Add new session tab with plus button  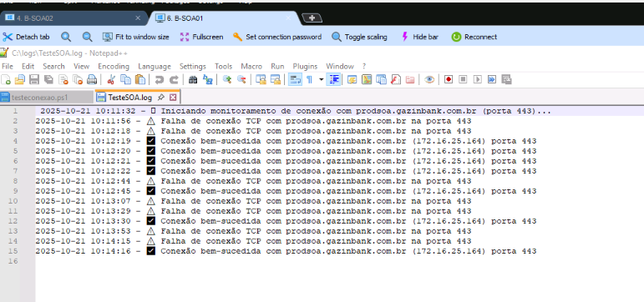coord(312,18)
